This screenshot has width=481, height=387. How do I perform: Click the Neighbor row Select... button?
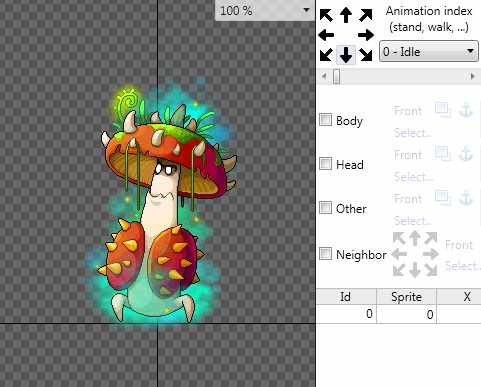[x=463, y=266]
